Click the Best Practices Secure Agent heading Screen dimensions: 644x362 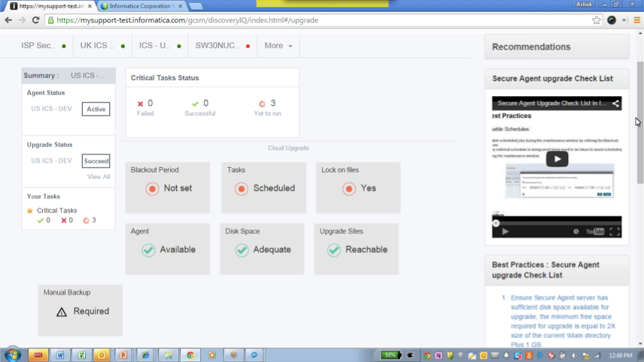(545, 270)
